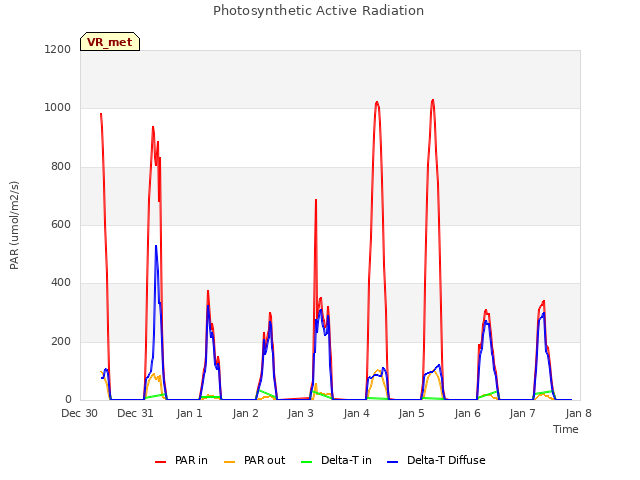
Task: Click the 800 y-axis tick label
Action: (x=61, y=167)
